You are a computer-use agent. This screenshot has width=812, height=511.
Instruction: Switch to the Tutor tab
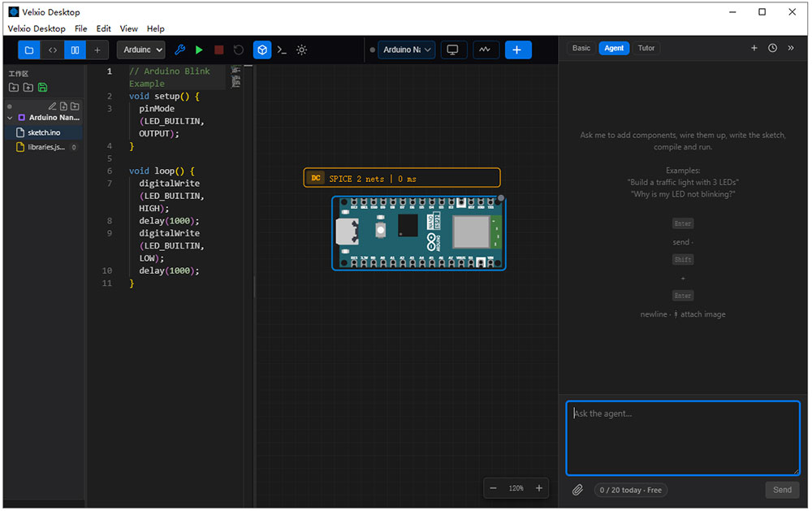pyautogui.click(x=646, y=48)
